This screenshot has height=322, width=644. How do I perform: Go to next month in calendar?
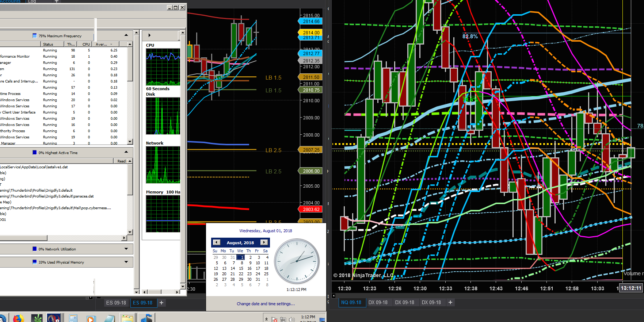pyautogui.click(x=264, y=242)
